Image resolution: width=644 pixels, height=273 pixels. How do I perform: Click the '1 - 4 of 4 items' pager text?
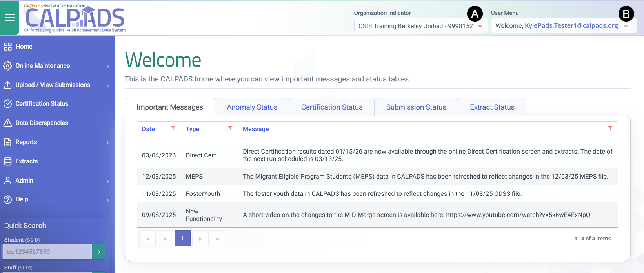pyautogui.click(x=593, y=239)
